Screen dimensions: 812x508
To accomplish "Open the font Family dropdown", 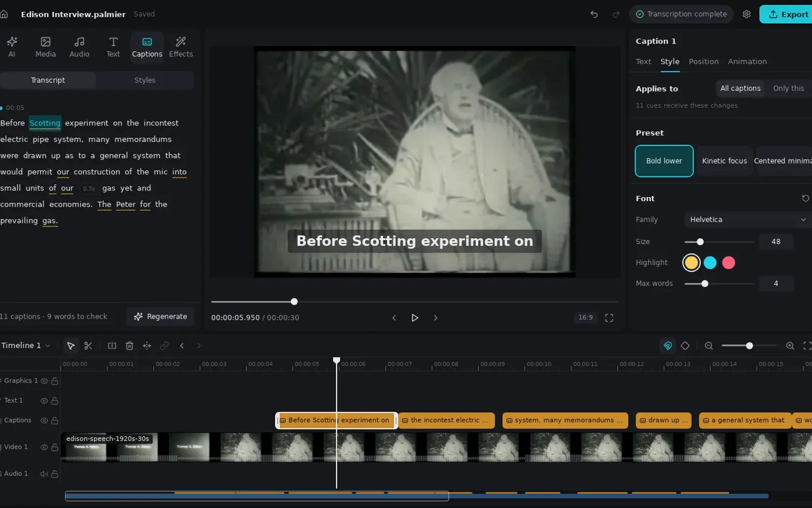I will pos(747,219).
